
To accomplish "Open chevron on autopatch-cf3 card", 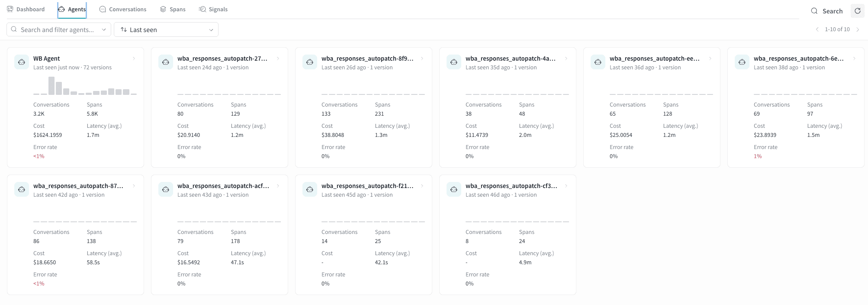I will (x=566, y=186).
